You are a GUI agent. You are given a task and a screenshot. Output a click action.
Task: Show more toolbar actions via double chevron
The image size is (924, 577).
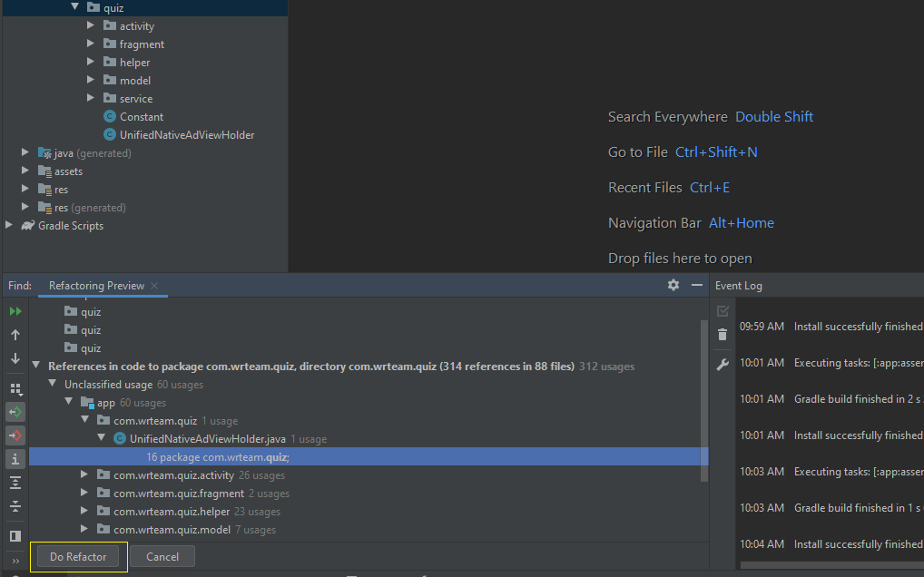pyautogui.click(x=15, y=561)
